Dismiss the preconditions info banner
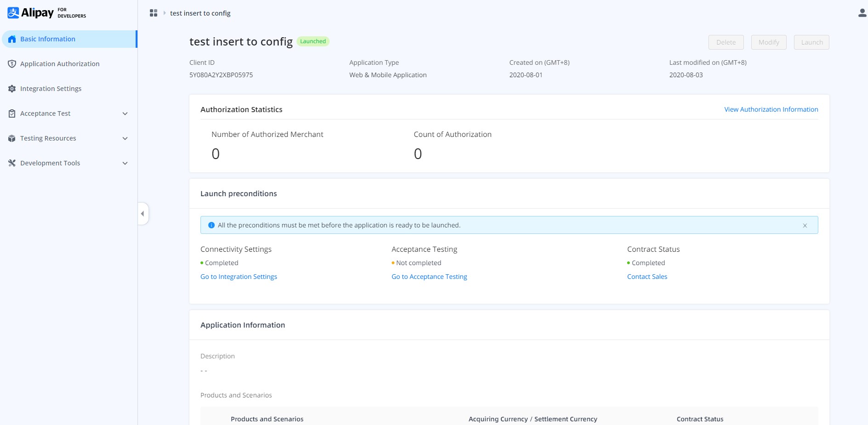 pos(805,226)
